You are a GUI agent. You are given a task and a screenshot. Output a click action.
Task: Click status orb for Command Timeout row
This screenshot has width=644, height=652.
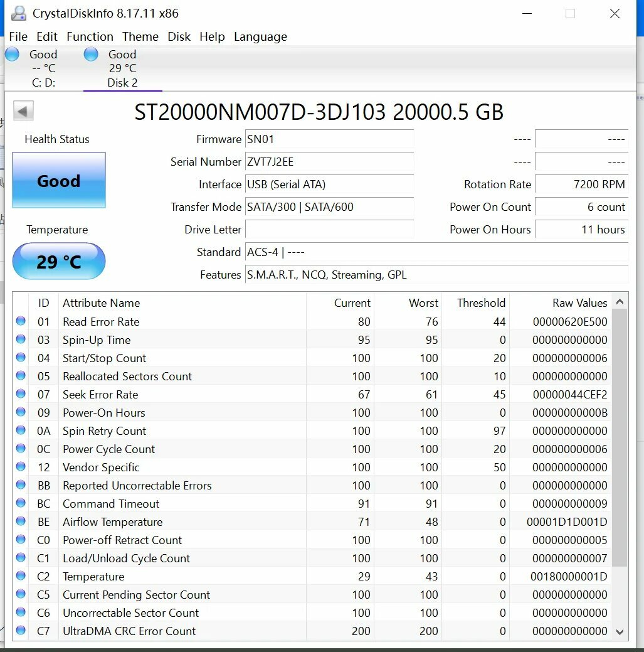pyautogui.click(x=21, y=503)
